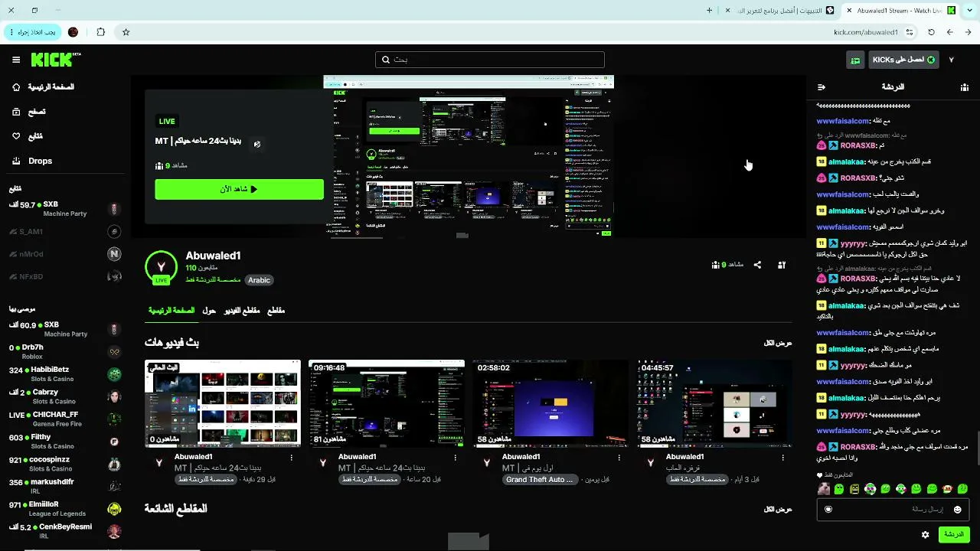
Task: Open the nMrOd followed channel
Action: (x=65, y=254)
